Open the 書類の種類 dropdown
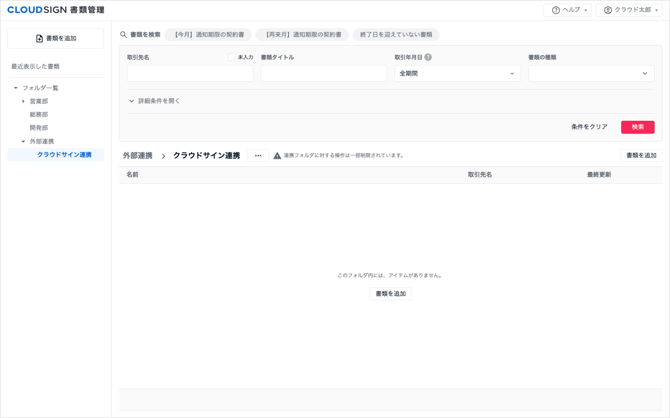This screenshot has width=670, height=418. [591, 74]
